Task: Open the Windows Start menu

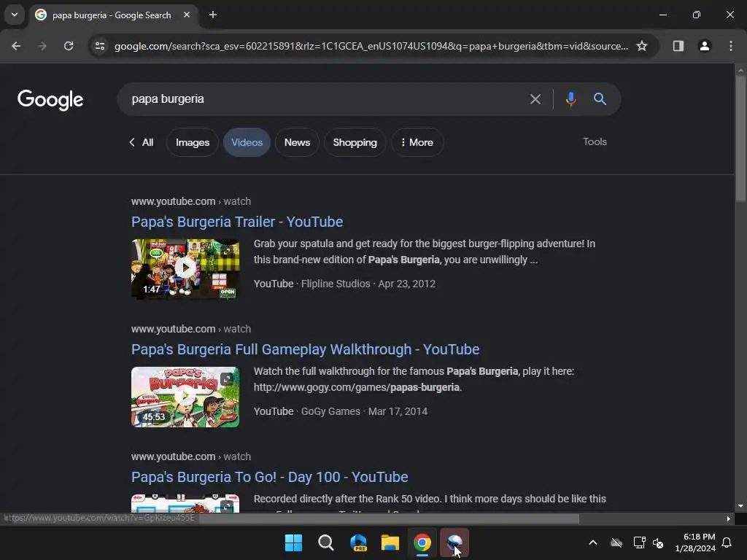Action: tap(293, 542)
